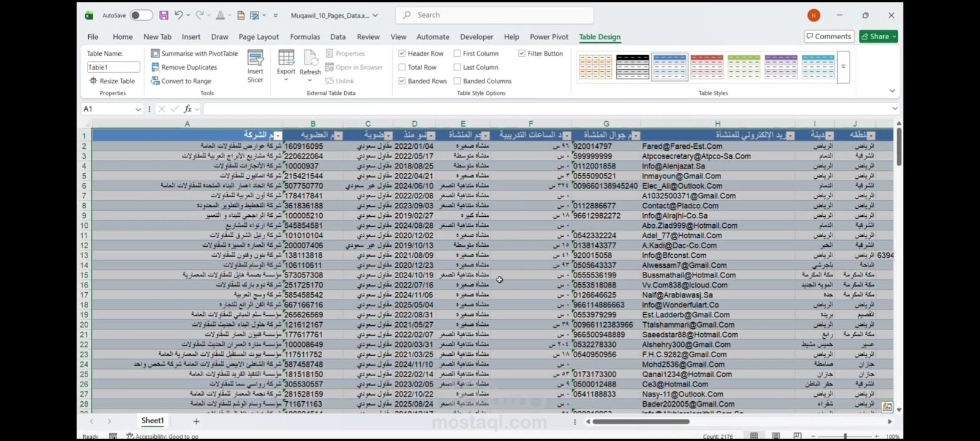Click the Save icon in title bar
The width and height of the screenshot is (980, 441).
point(164,15)
